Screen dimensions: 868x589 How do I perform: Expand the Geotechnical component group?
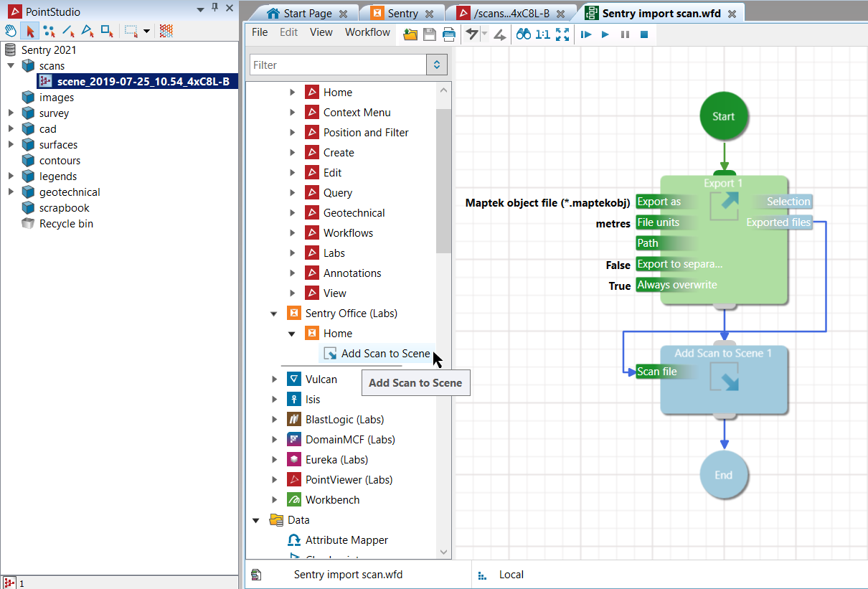point(292,213)
